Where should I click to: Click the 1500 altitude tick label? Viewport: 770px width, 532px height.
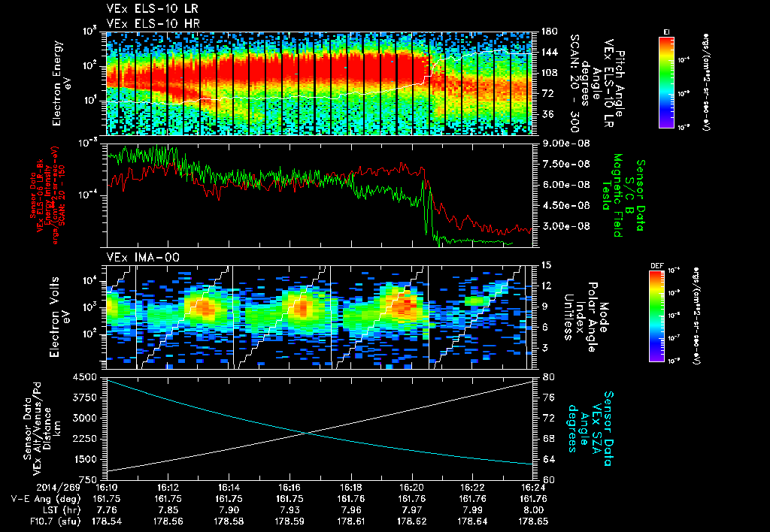pyautogui.click(x=84, y=459)
